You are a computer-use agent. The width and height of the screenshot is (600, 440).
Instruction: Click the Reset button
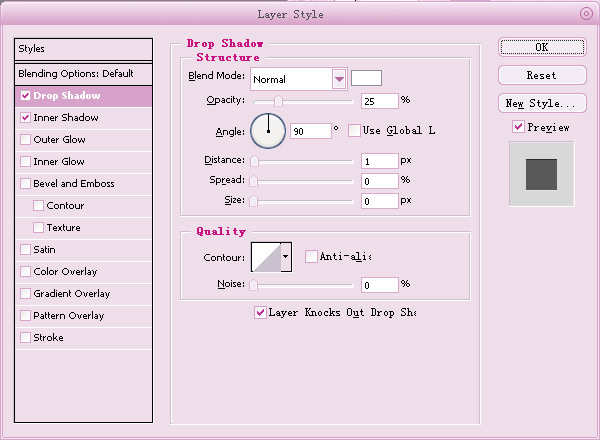pyautogui.click(x=542, y=75)
